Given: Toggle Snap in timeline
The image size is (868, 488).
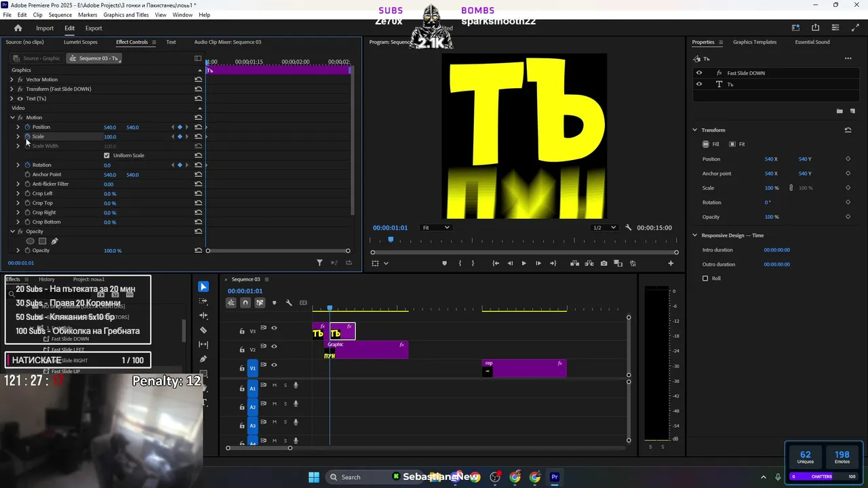Looking at the screenshot, I should 245,303.
